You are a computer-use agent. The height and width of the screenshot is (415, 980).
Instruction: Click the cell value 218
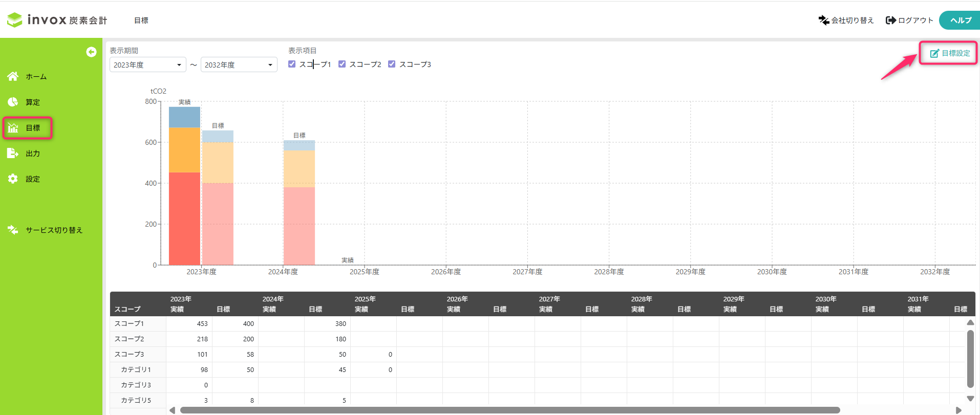click(202, 339)
